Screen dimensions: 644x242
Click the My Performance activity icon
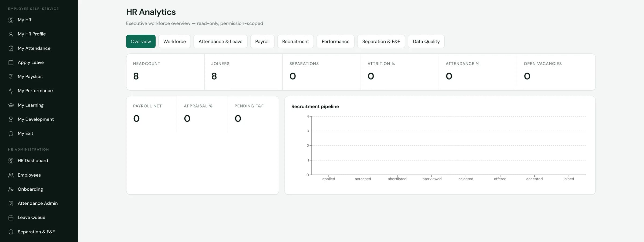11,91
